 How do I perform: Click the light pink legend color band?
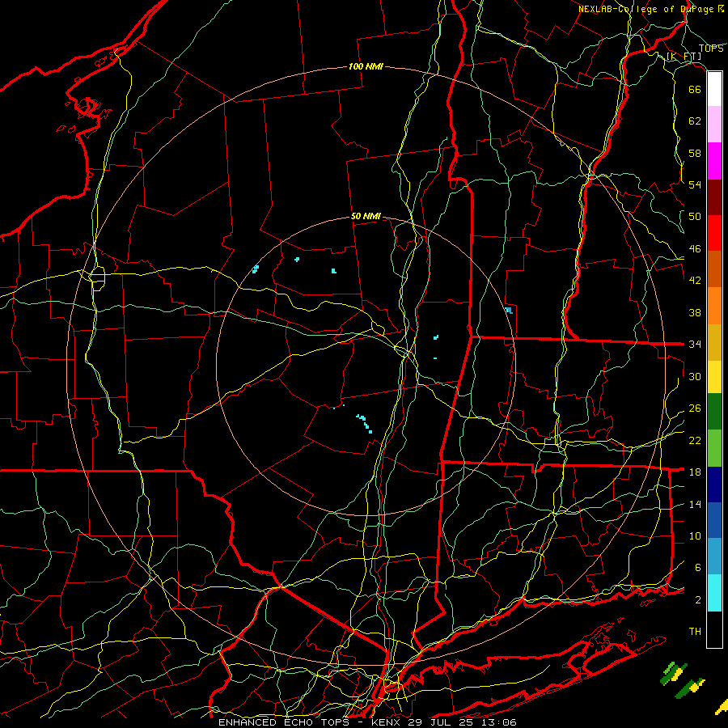point(714,125)
